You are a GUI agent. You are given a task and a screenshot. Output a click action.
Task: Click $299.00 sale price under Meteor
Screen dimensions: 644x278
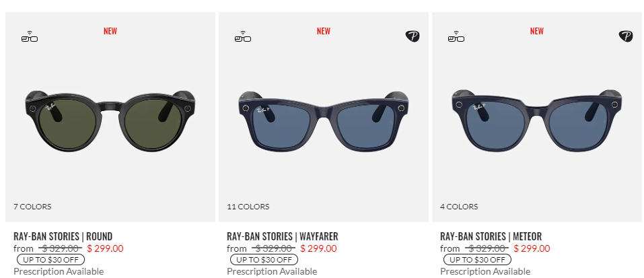(532, 248)
